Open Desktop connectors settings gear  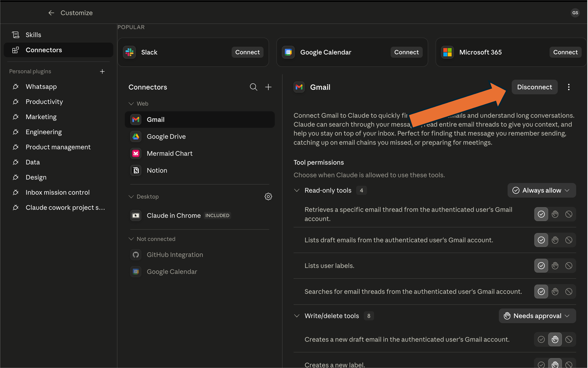268,196
